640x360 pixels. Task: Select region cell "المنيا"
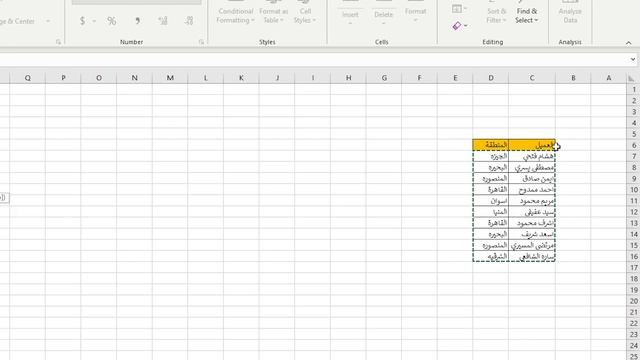(491, 212)
